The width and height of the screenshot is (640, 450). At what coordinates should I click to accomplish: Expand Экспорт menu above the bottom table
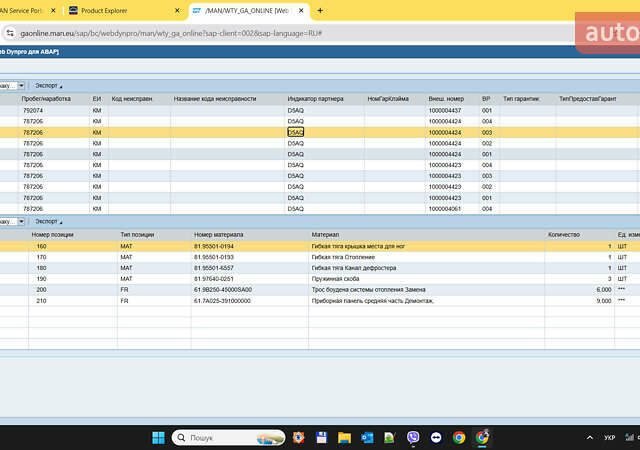pyautogui.click(x=48, y=221)
